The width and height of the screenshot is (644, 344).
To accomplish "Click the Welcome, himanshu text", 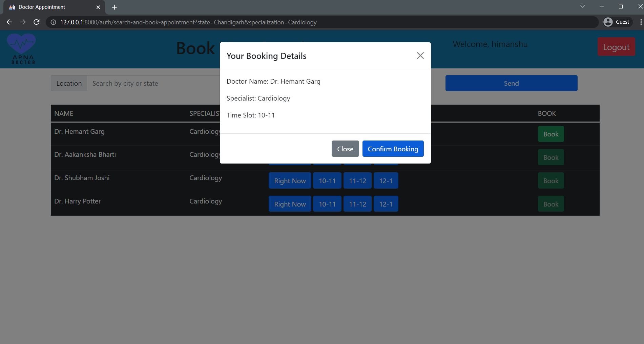I will pos(490,44).
